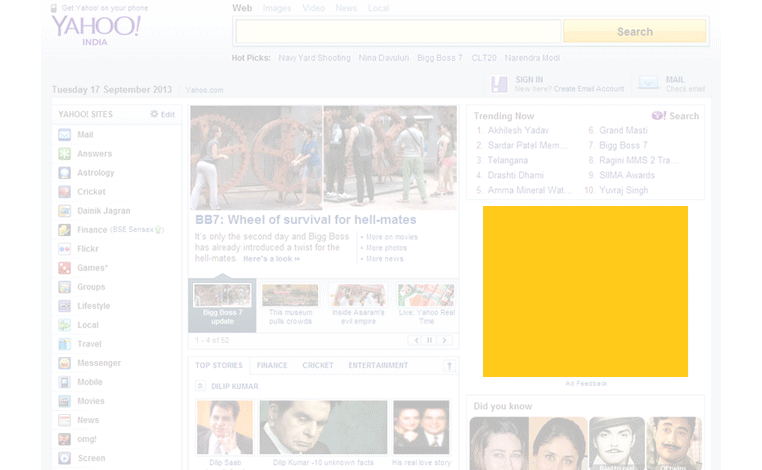762x470 pixels.
Task: Click the phone icon beside Get Yahoo on your phone
Action: [x=54, y=8]
